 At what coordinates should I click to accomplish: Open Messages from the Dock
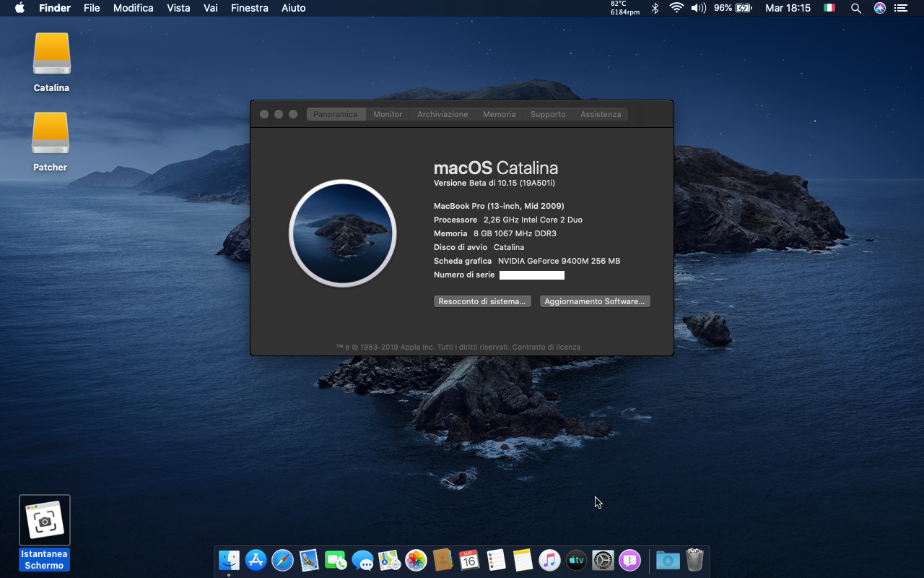pyautogui.click(x=362, y=560)
